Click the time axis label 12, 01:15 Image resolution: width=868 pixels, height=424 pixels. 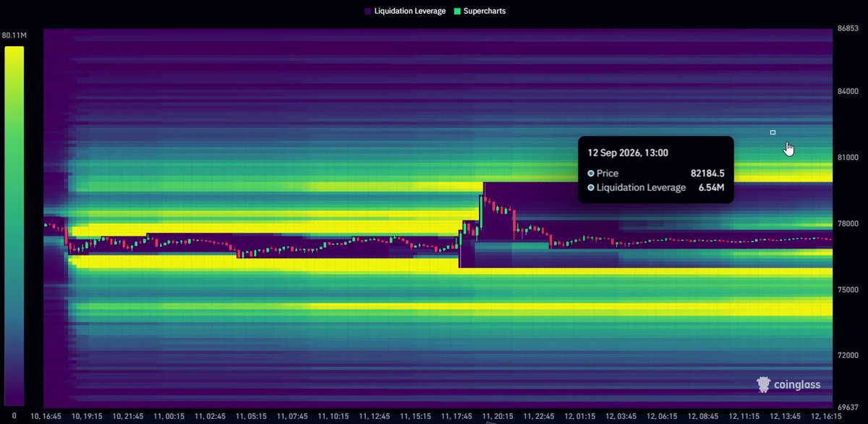coord(581,417)
